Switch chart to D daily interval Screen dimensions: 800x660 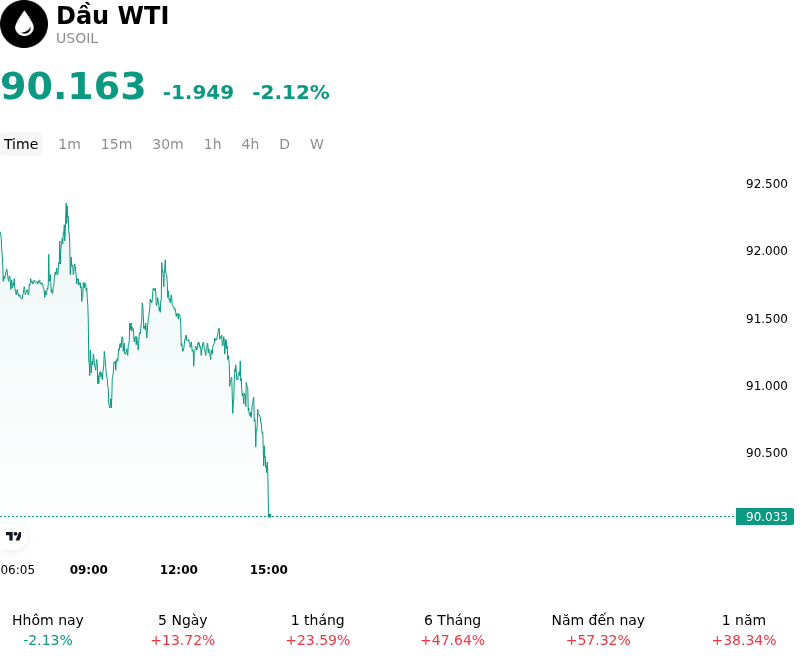[x=285, y=144]
